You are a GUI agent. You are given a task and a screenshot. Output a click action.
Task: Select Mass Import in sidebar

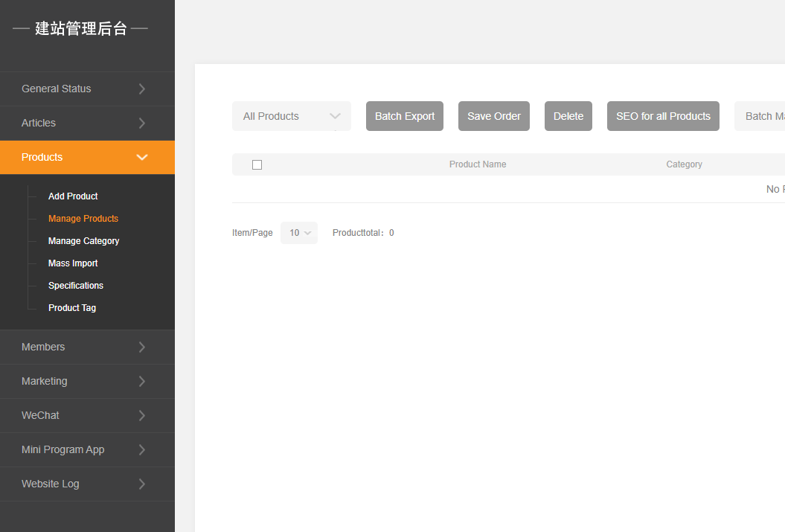coord(73,263)
